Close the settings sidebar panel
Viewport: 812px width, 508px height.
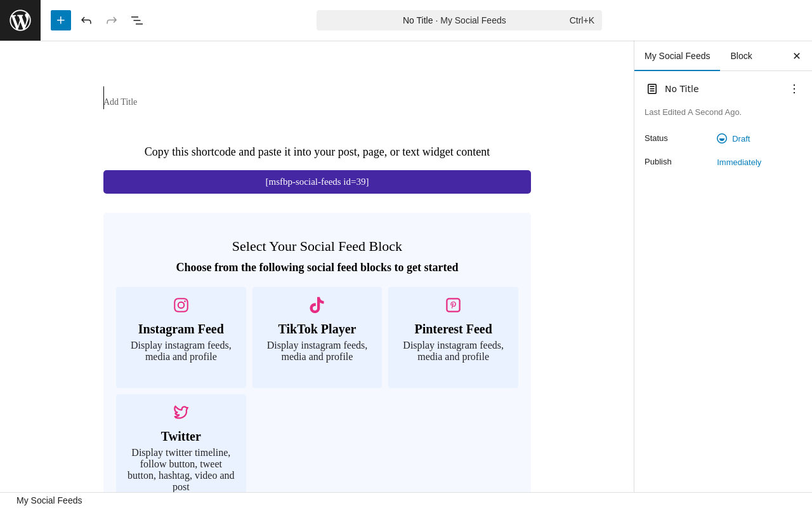pyautogui.click(x=797, y=56)
